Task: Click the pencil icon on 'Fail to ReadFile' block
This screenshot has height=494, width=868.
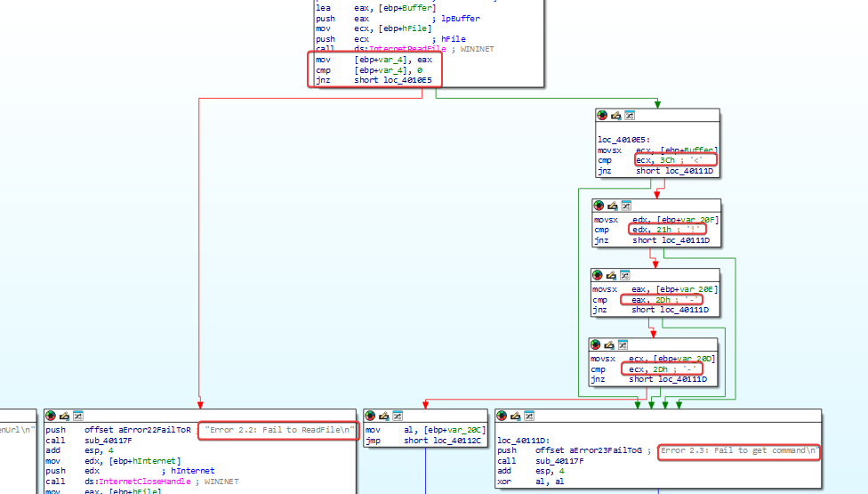Action: 65,416
